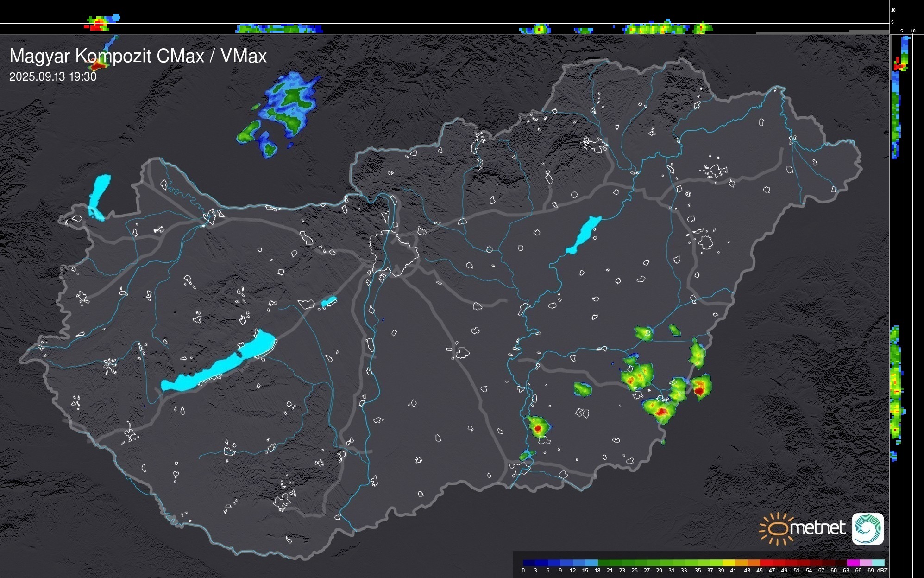The width and height of the screenshot is (924, 578).
Task: Click the 2025.09.13 19:30 timestamp
Action: (53, 76)
